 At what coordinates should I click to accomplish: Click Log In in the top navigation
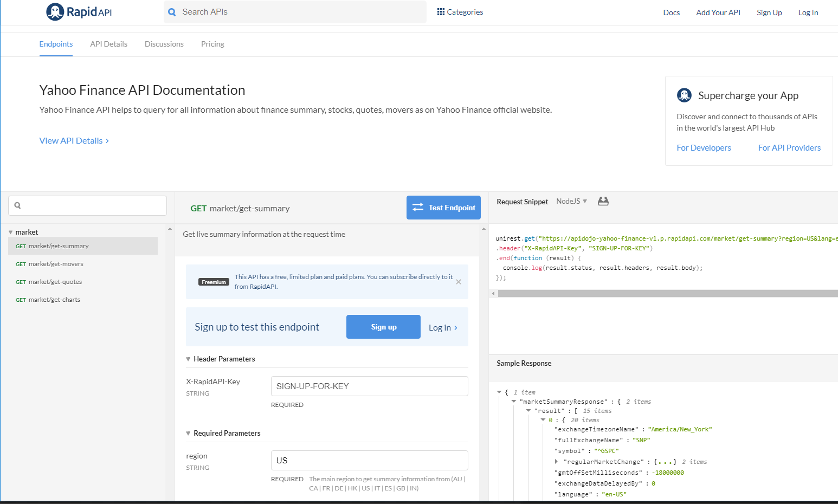808,12
